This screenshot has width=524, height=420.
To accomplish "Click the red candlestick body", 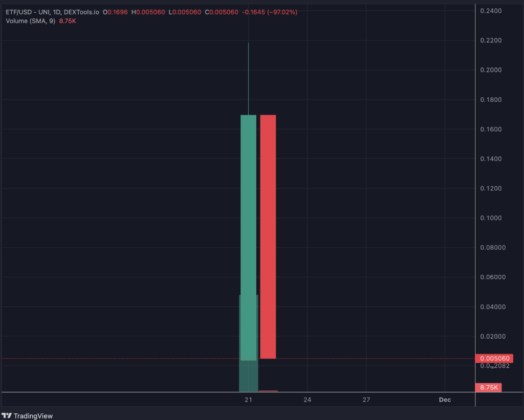I will click(x=268, y=236).
